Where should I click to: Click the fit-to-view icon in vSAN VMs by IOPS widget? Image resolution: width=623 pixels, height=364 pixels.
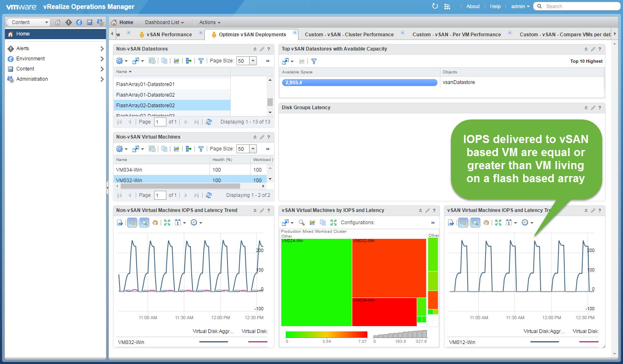[334, 223]
